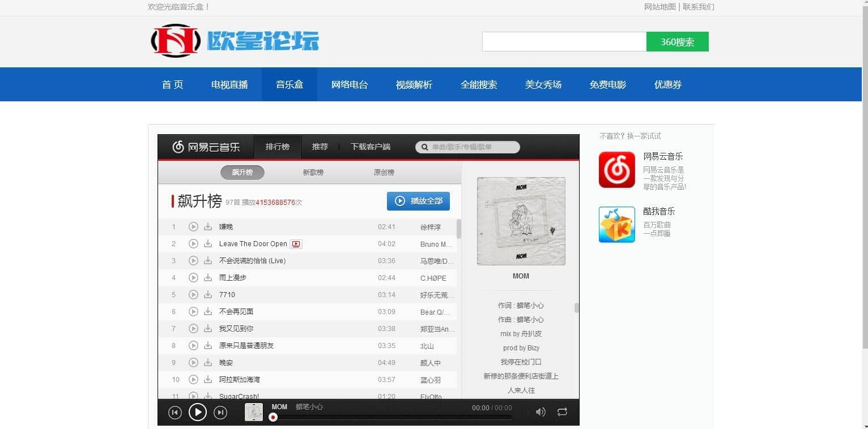This screenshot has width=868, height=429.
Task: Skip to the previous track
Action: tap(175, 413)
